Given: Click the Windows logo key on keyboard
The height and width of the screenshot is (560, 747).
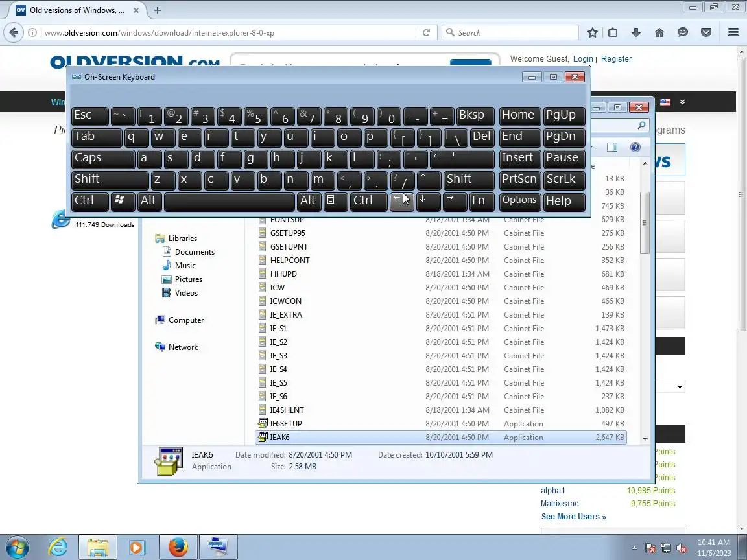Looking at the screenshot, I should [123, 202].
